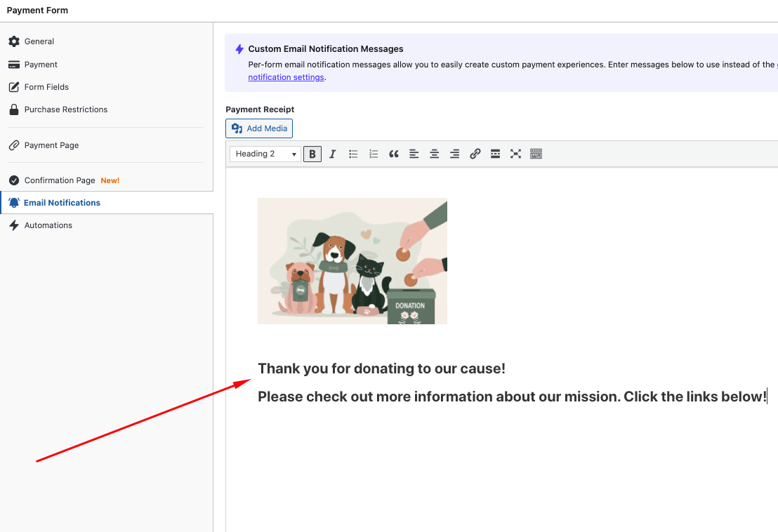Click the "Thank you for donating" heading text
Screen dimensions: 778x532
click(381, 368)
